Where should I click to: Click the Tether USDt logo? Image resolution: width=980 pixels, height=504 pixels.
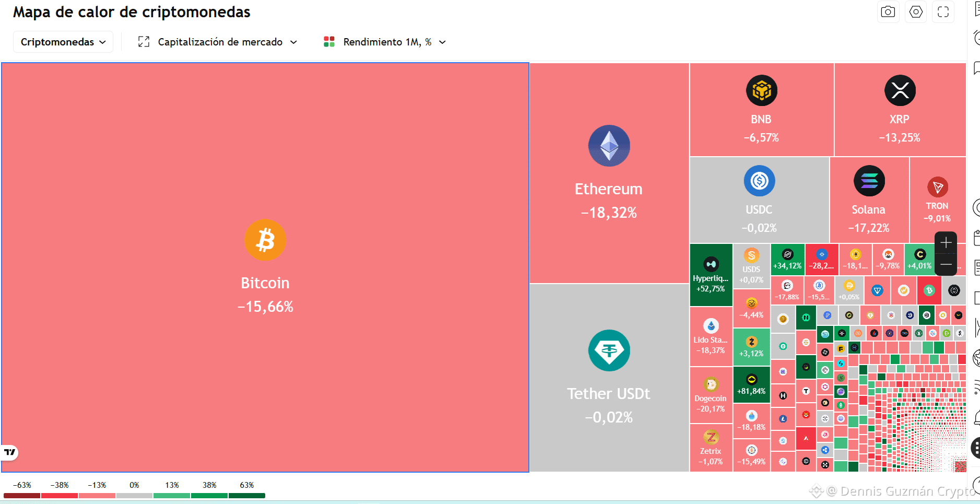609,350
